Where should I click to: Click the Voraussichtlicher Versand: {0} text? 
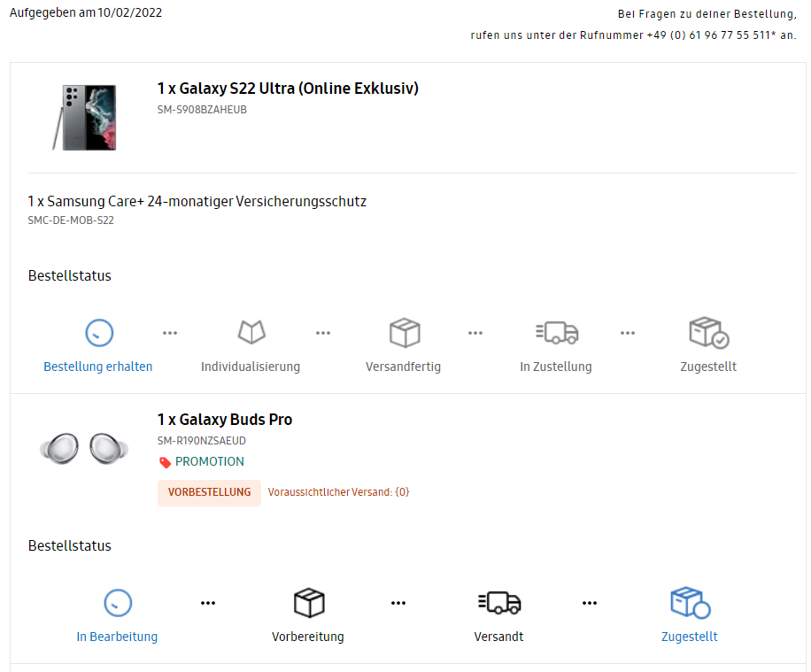[339, 492]
